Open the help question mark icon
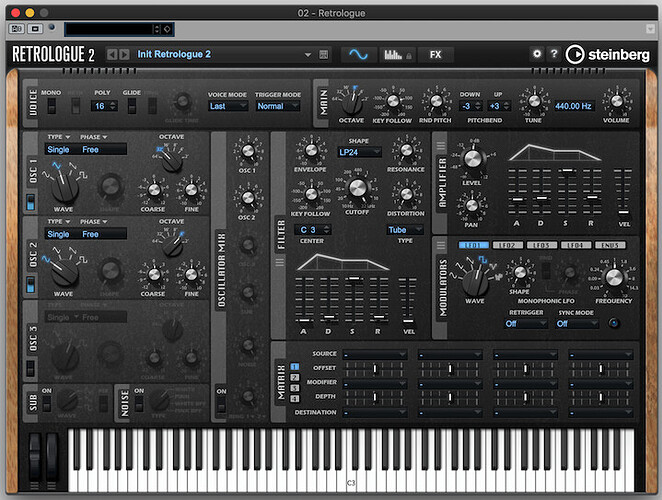The image size is (662, 500). click(554, 54)
